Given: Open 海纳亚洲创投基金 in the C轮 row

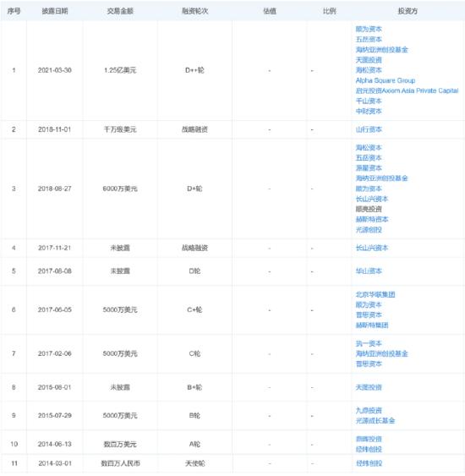Looking at the screenshot, I should [381, 353].
